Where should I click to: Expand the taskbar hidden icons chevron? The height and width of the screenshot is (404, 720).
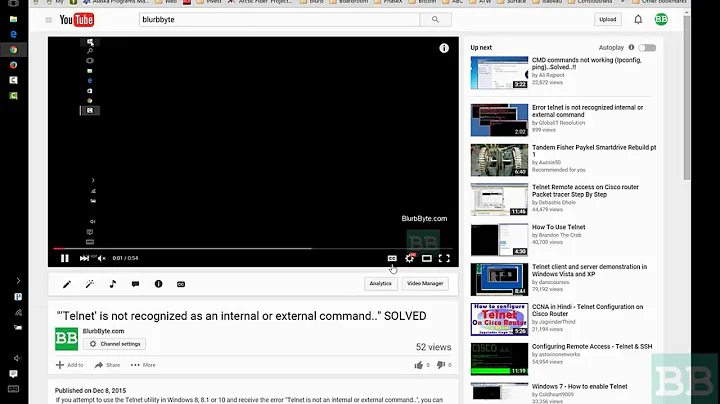(18, 281)
